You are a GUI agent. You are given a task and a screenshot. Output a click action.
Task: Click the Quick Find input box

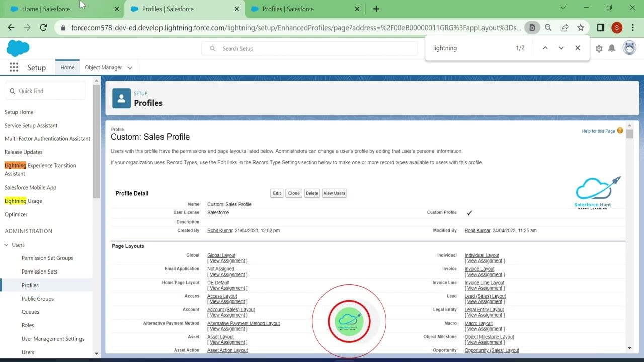[x=45, y=91]
